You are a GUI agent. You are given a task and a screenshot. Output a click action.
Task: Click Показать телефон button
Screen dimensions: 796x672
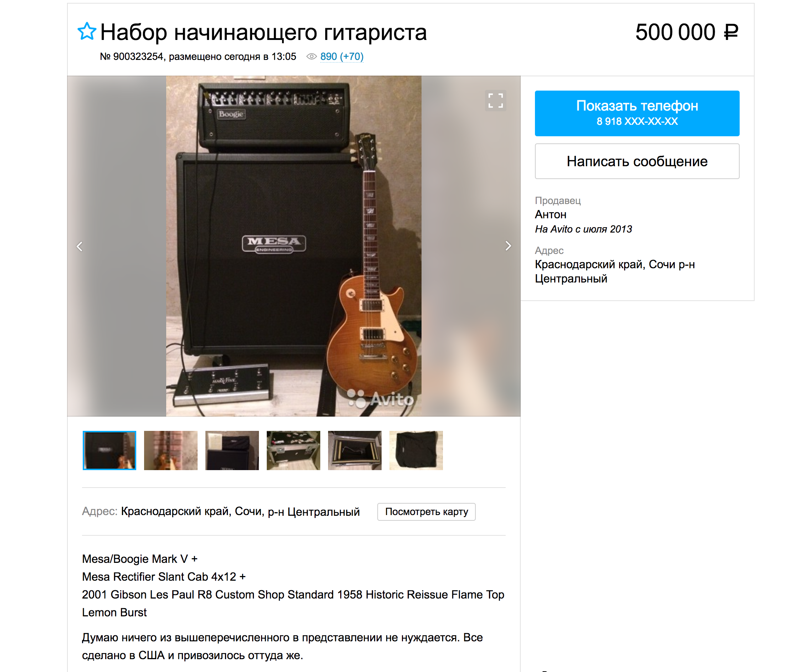pos(637,113)
